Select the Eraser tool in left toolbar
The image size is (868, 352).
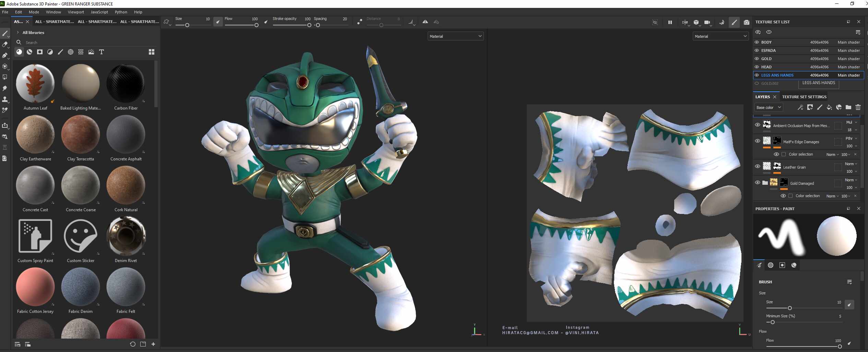5,44
